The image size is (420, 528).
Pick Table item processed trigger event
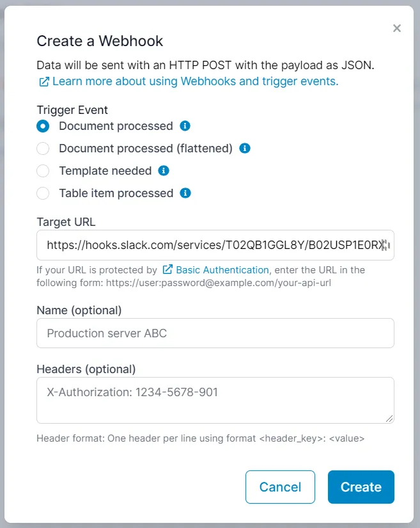[42, 193]
